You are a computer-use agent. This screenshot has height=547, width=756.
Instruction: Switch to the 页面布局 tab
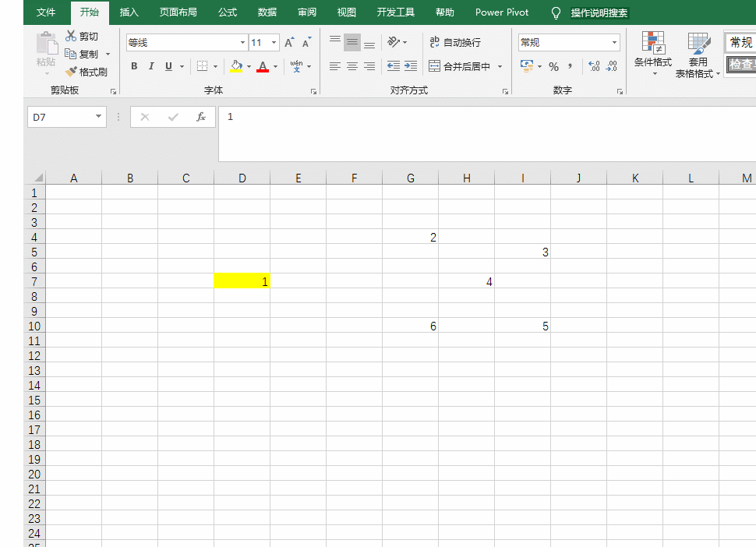(x=178, y=12)
